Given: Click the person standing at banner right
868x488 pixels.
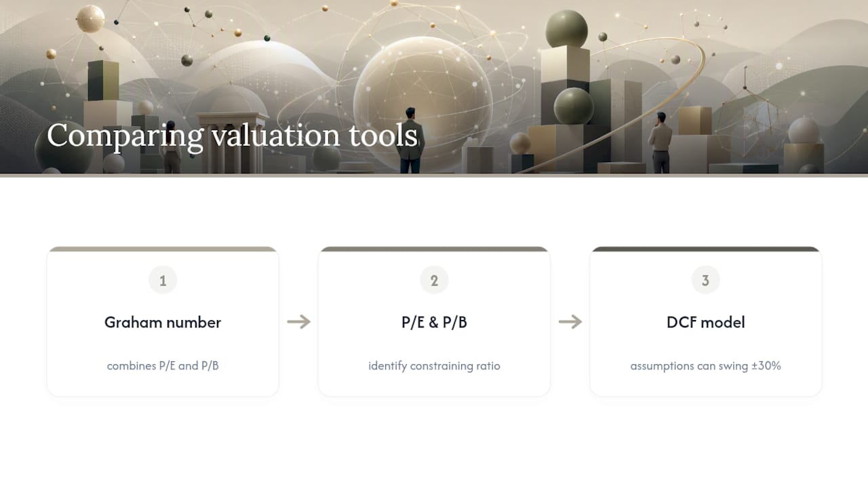Looking at the screenshot, I should (x=660, y=142).
